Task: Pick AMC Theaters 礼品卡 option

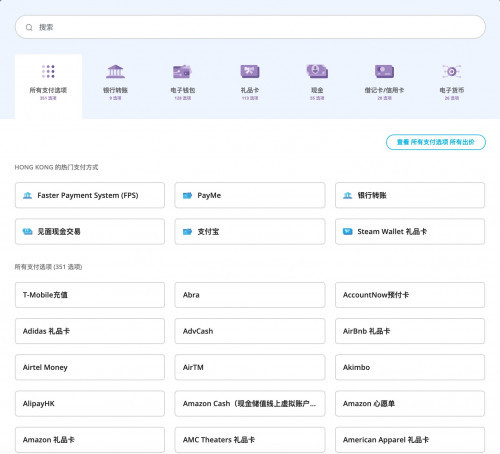Action: click(250, 440)
